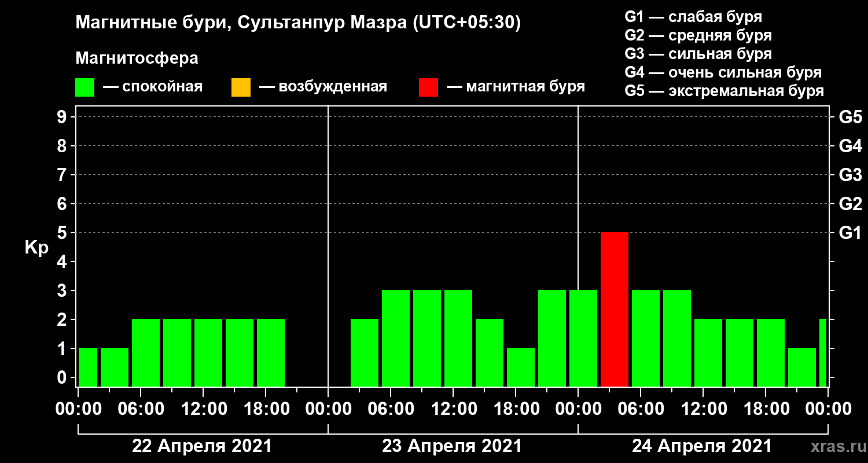Screen dimensions: 868x463
Task: Click the 'Kp' axis label
Action: point(36,248)
